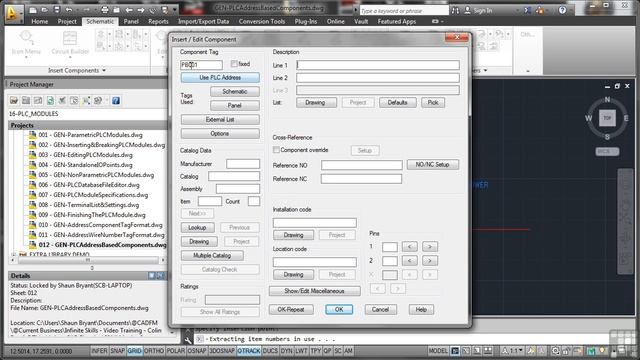Click the OK button in the dialog
The height and width of the screenshot is (360, 640).
(339, 309)
